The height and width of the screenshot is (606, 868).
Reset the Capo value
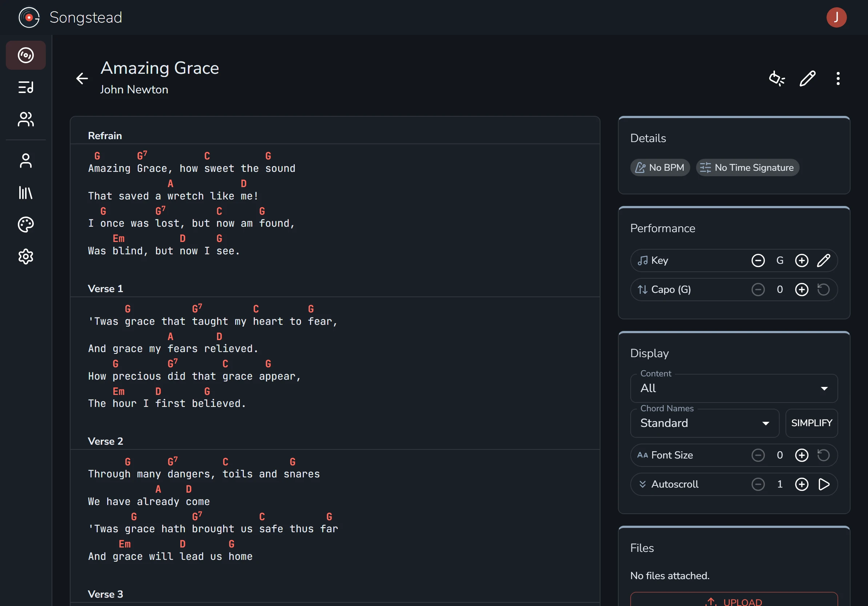click(823, 290)
